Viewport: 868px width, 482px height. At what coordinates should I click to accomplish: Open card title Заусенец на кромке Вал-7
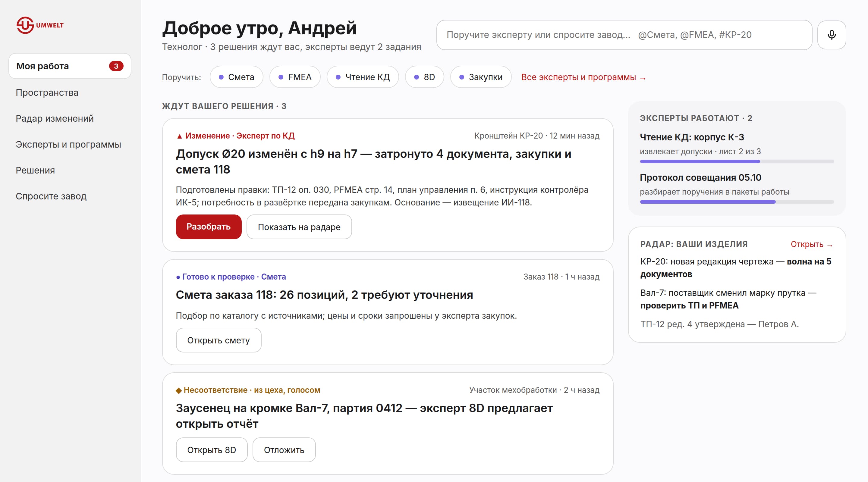click(x=364, y=416)
